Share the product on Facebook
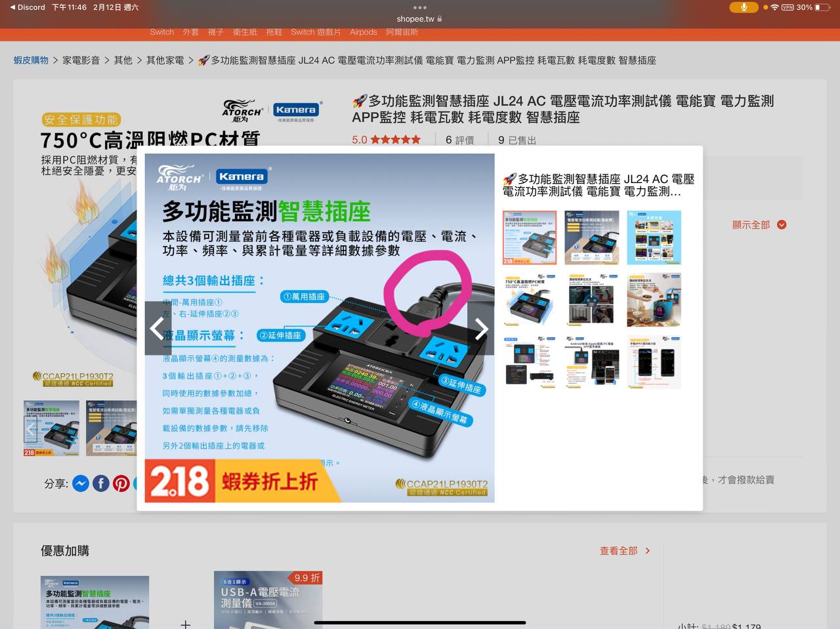 (x=101, y=483)
